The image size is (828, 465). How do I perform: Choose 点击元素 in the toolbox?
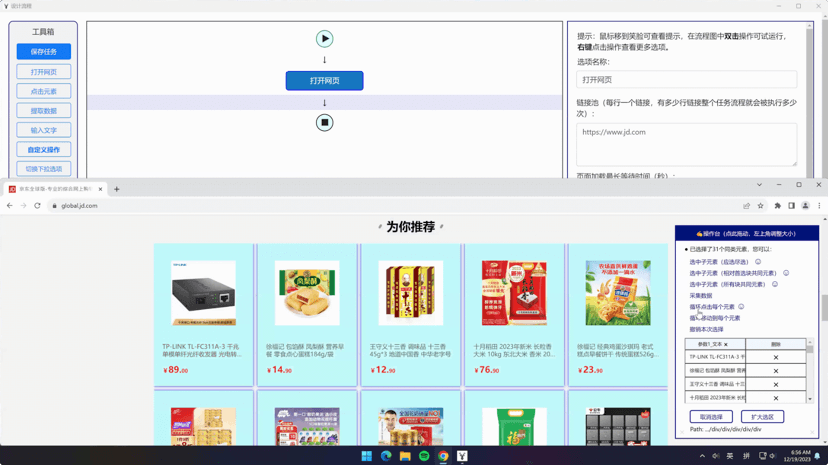43,91
